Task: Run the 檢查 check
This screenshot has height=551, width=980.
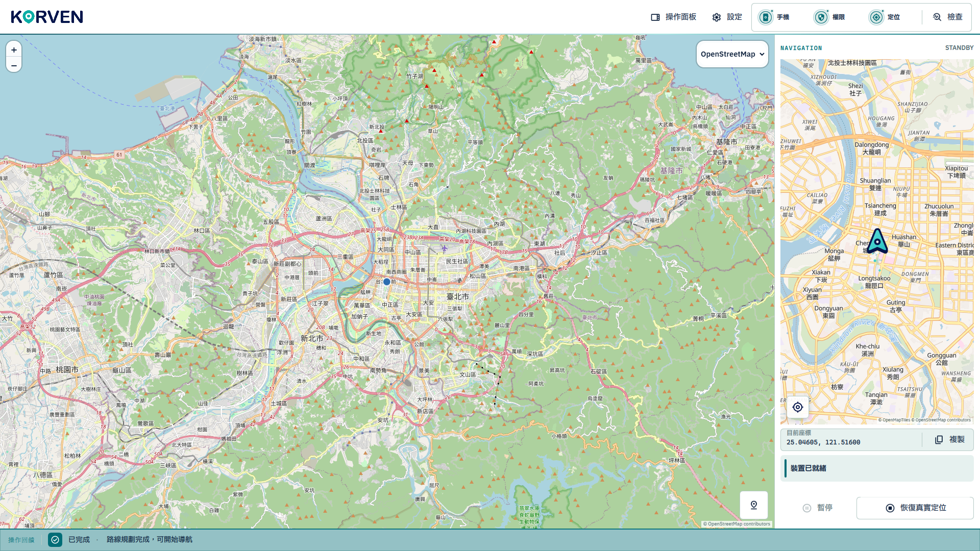Action: pos(947,17)
